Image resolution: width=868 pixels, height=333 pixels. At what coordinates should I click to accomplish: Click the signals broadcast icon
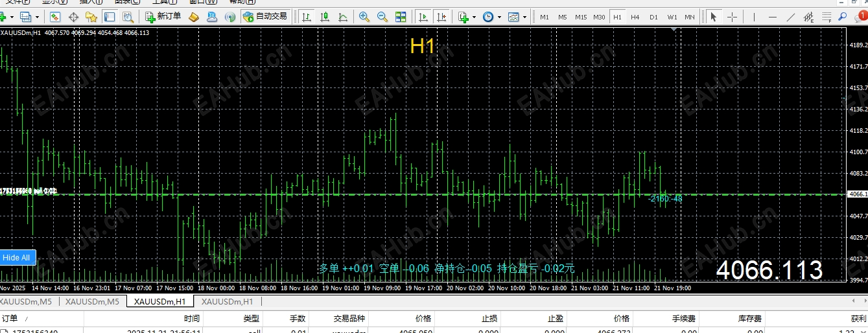coord(230,16)
